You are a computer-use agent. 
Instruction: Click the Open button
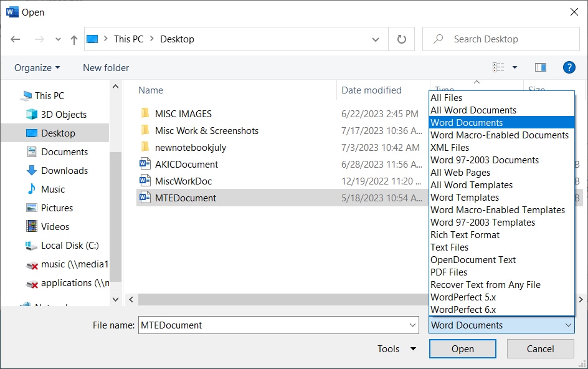click(462, 349)
